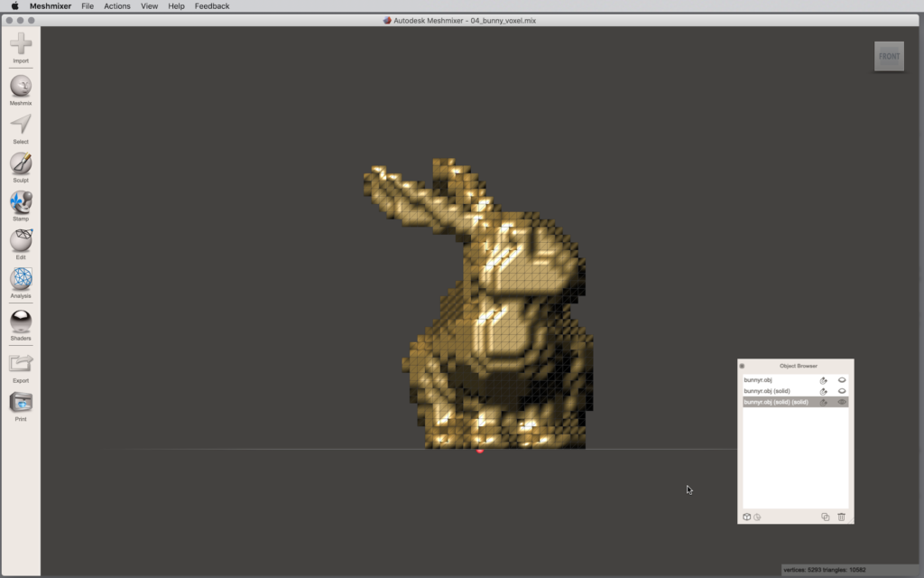Show the bunnyr.obj (solid) object
The height and width of the screenshot is (578, 924).
tap(842, 391)
